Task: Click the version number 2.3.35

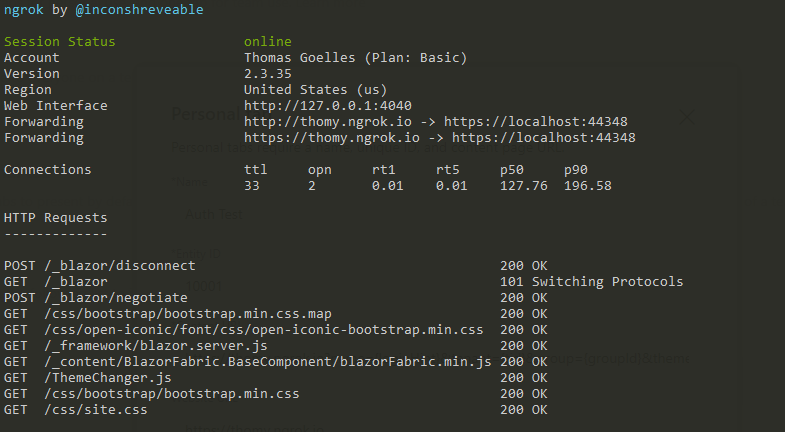Action: pos(267,74)
